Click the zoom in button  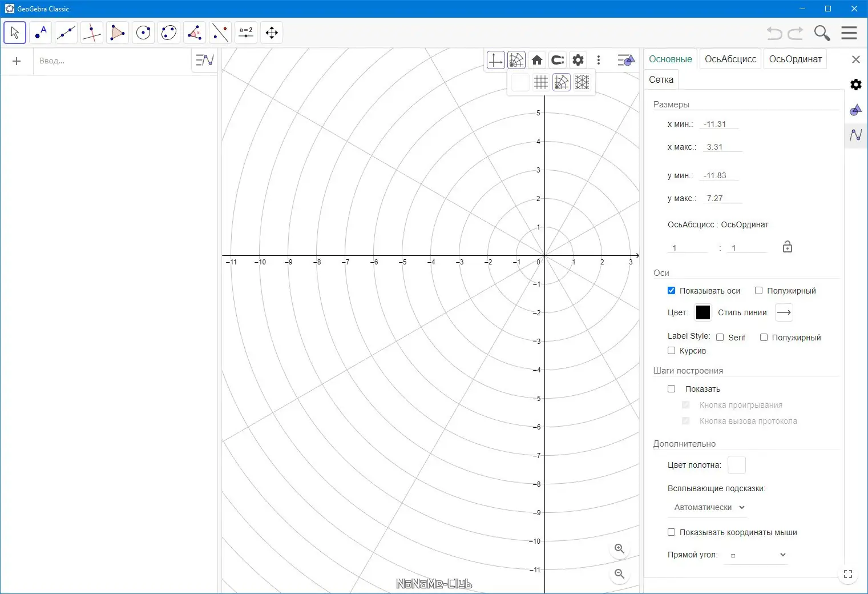click(619, 549)
